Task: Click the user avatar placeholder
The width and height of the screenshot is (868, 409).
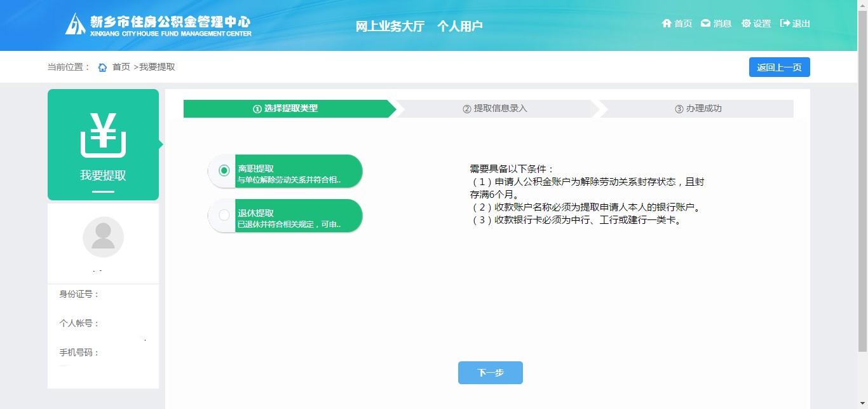Action: (x=103, y=237)
